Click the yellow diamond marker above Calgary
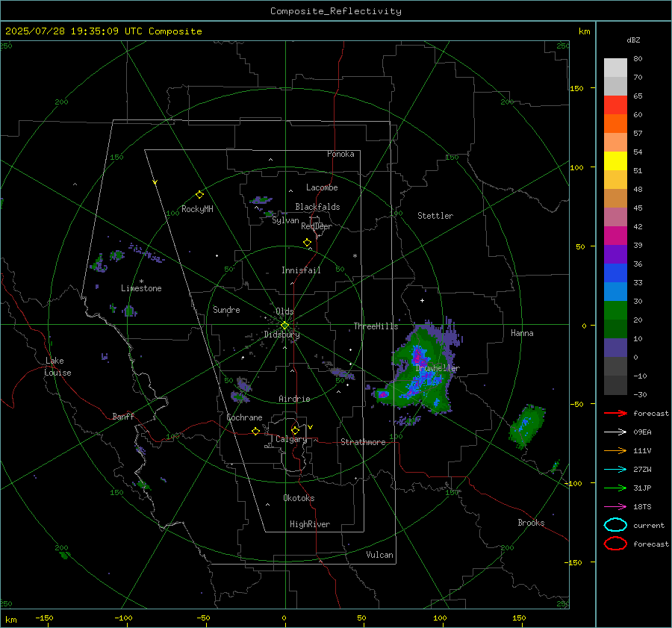 click(x=295, y=430)
